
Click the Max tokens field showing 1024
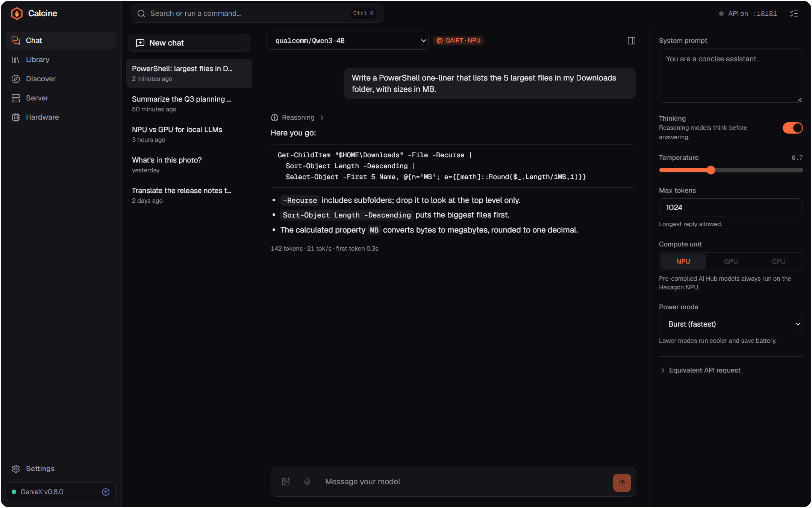(731, 207)
